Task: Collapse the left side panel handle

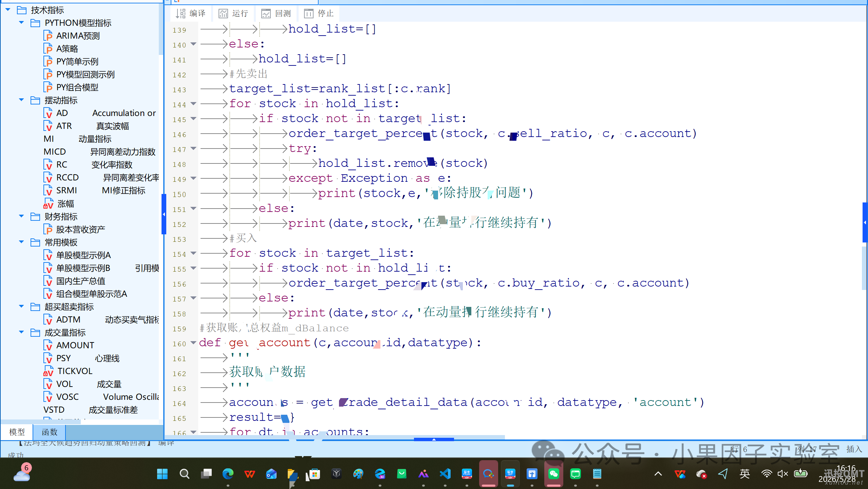Action: point(164,214)
